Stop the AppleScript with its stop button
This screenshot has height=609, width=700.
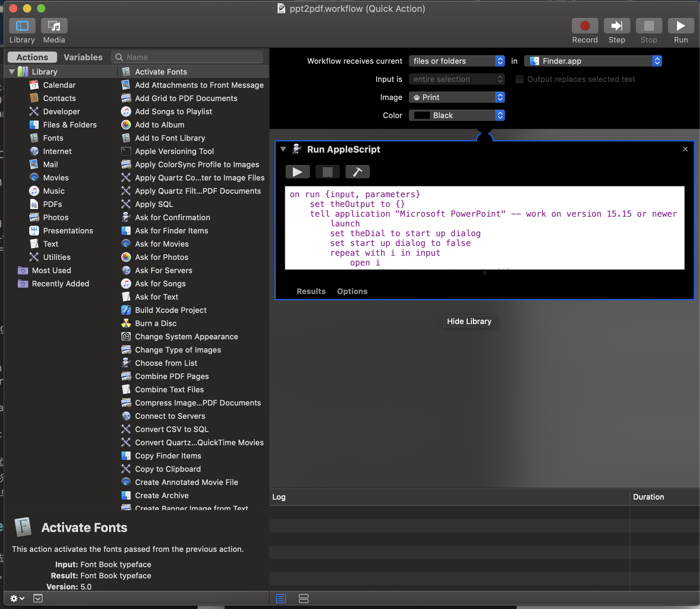point(327,172)
